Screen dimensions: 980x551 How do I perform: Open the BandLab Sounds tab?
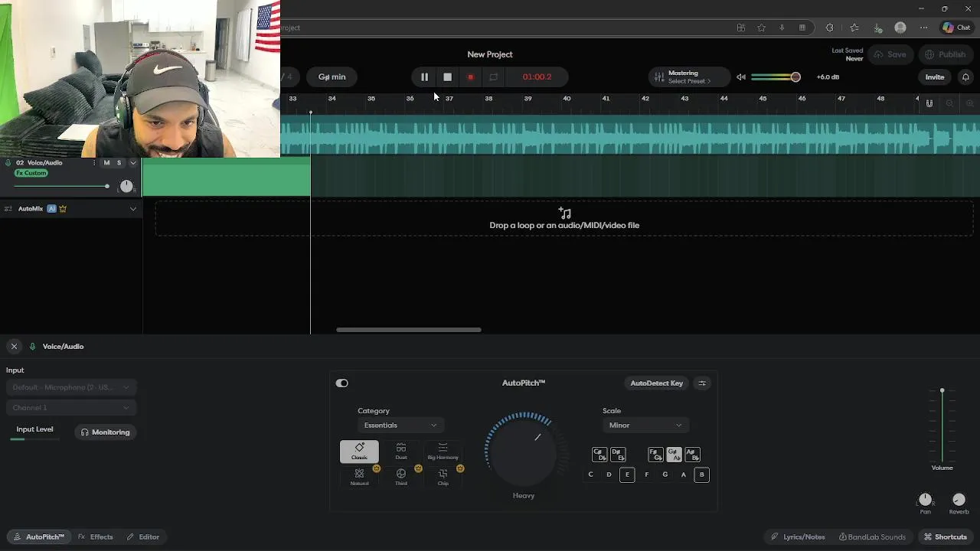point(872,537)
